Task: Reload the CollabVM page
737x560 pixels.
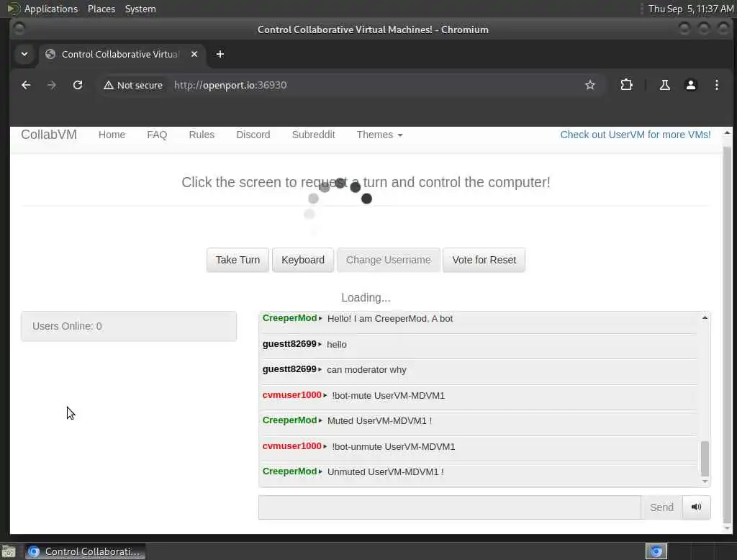Action: tap(78, 85)
